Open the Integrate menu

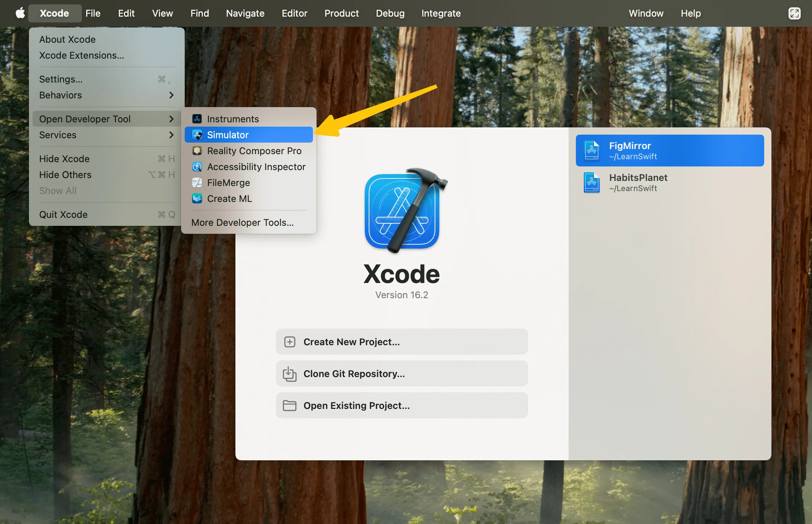click(x=441, y=13)
